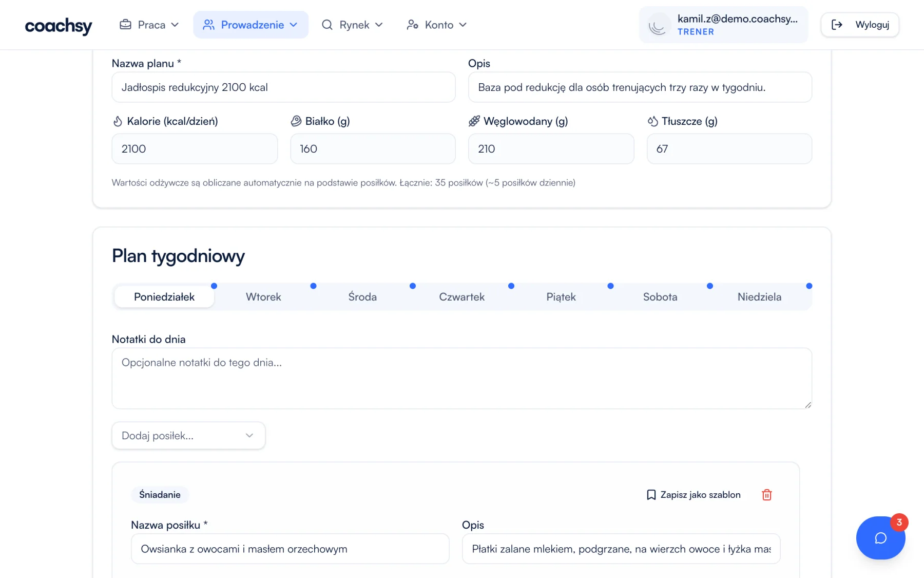Image resolution: width=924 pixels, height=578 pixels.
Task: Switch to the Środa tab
Action: click(362, 297)
